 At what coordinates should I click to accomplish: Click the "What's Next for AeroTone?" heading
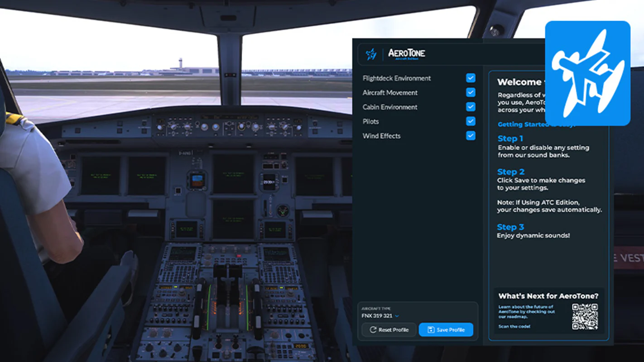tap(548, 296)
